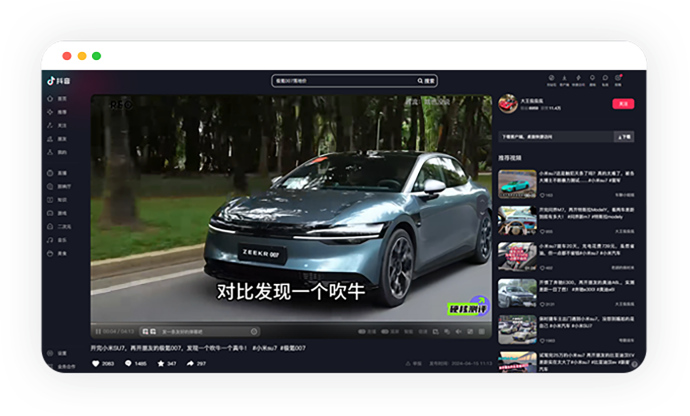The image size is (690, 416).
Task: Click the first circular icon in the header
Action: click(551, 80)
